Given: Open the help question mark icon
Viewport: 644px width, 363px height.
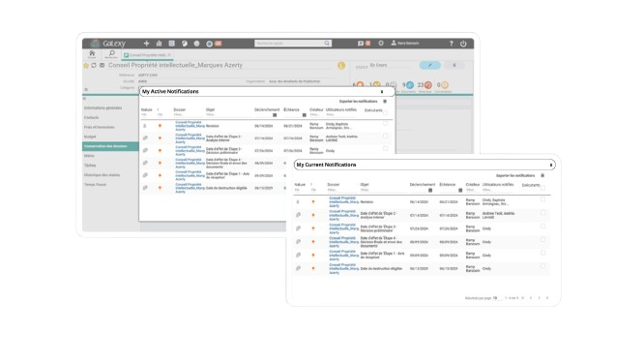Looking at the screenshot, I should coord(451,44).
